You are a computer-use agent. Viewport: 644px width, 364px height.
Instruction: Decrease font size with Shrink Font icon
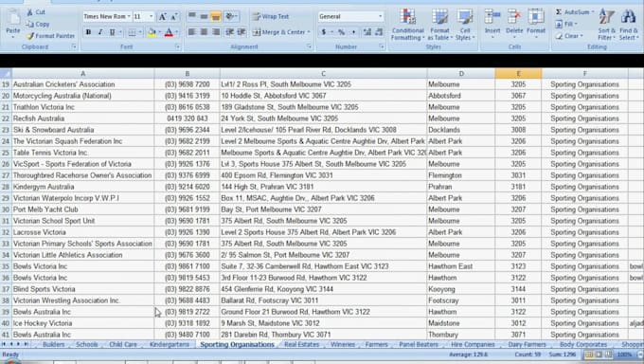tap(173, 16)
